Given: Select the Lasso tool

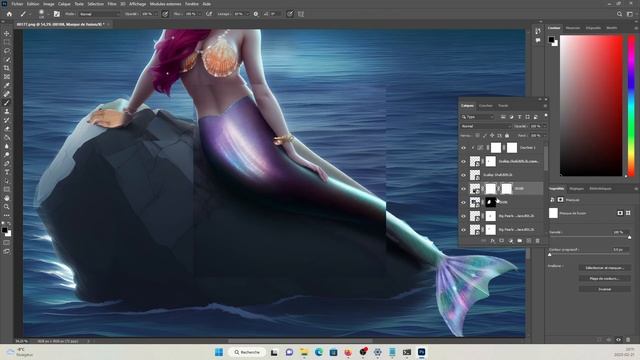Looking at the screenshot, I should 7,51.
